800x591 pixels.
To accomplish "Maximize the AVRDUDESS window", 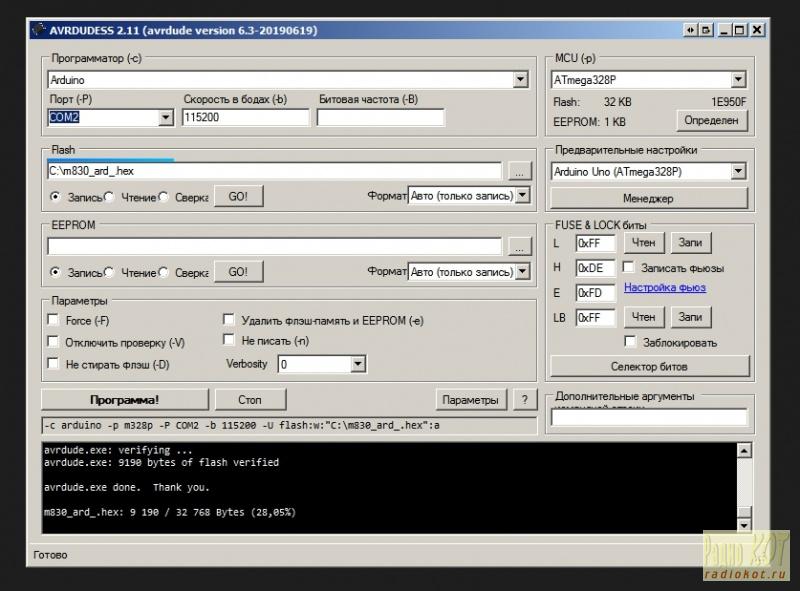I will click(x=740, y=30).
